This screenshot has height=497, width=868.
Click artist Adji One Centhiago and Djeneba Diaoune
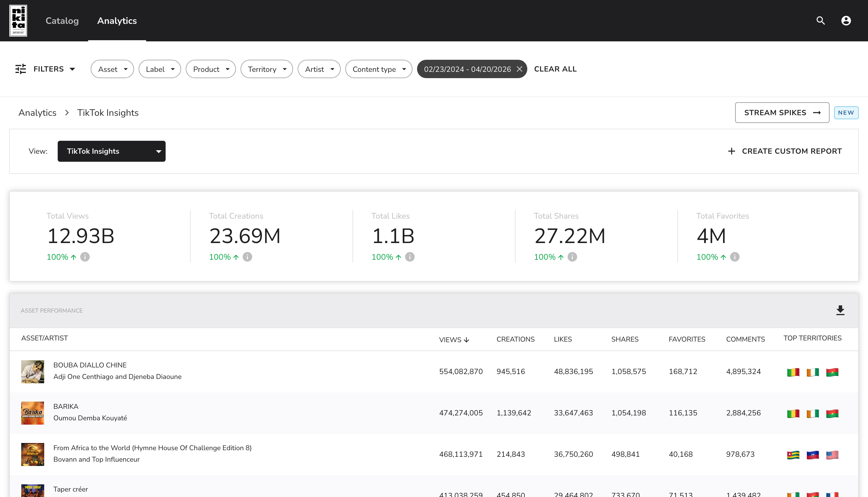(x=117, y=377)
